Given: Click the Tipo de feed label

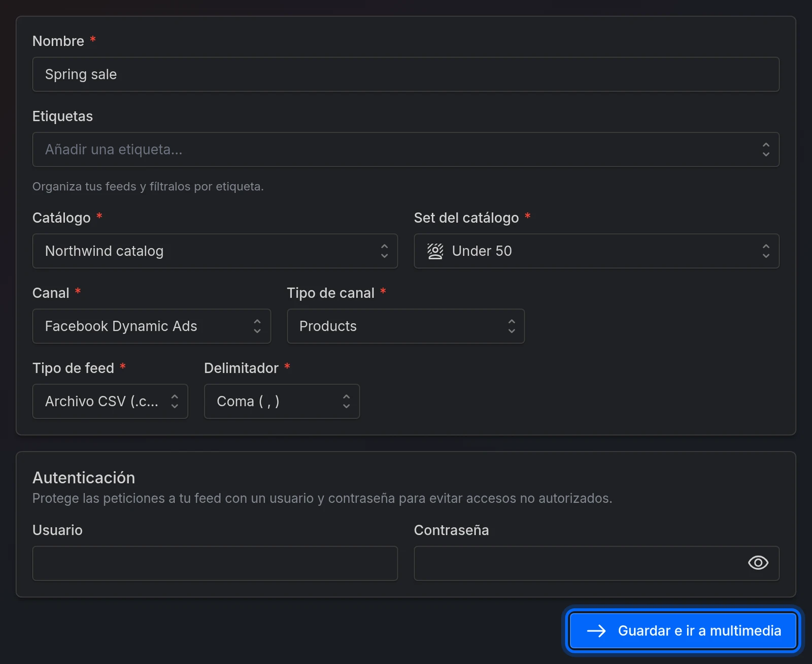Looking at the screenshot, I should [x=74, y=368].
